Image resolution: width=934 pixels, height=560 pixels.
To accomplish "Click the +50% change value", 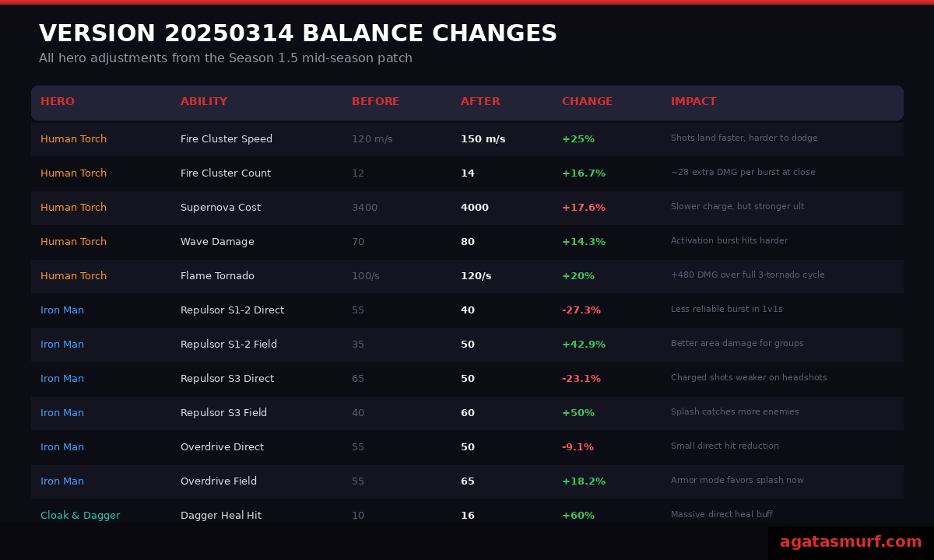I will click(578, 413).
